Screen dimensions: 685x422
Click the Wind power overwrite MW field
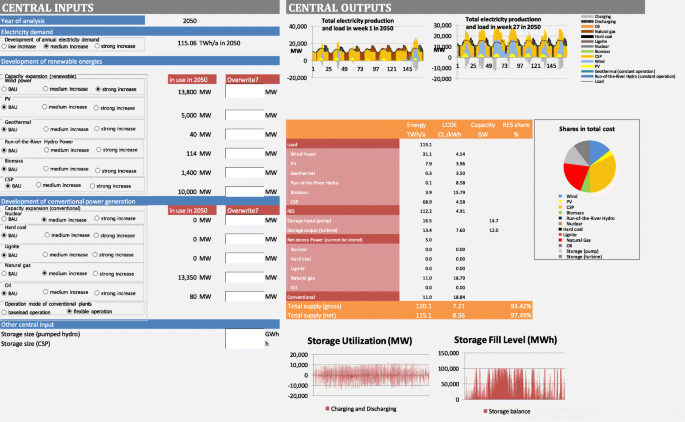[x=245, y=92]
